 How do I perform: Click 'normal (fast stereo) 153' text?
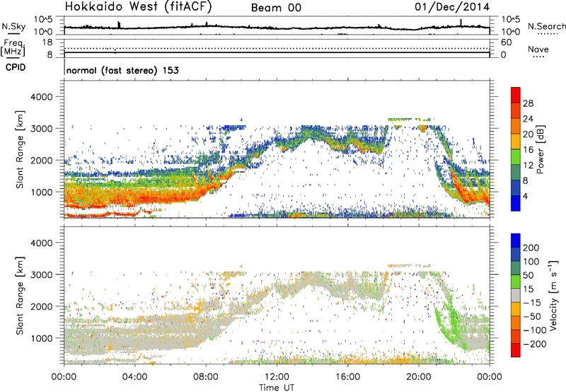coord(122,70)
